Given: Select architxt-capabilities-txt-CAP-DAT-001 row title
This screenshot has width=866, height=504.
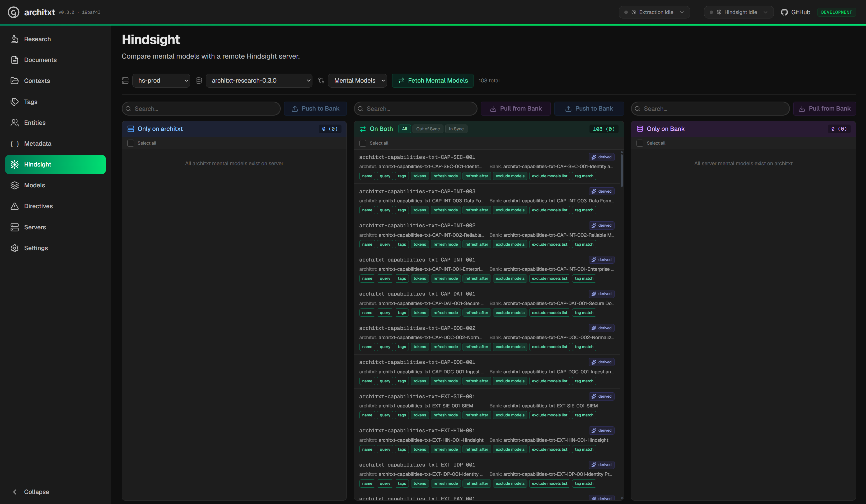Looking at the screenshot, I should click(417, 294).
